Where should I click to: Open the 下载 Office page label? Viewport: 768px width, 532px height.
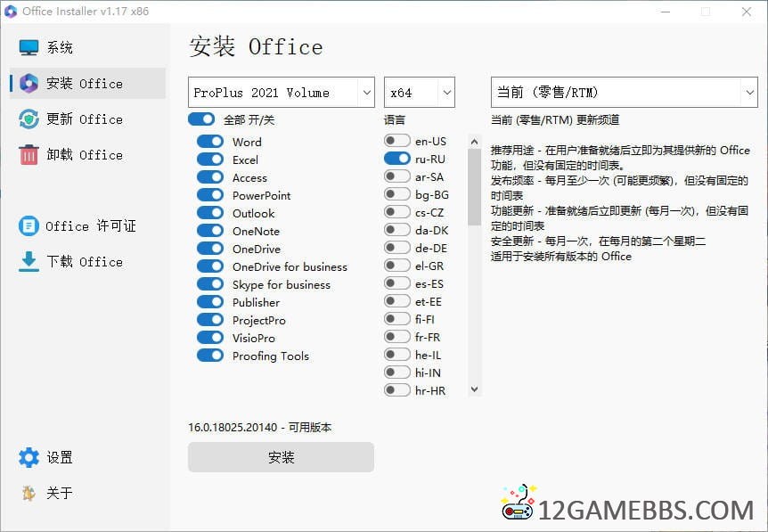click(85, 262)
